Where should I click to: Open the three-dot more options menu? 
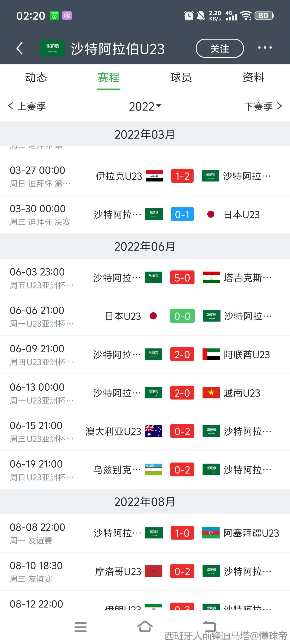[x=265, y=48]
